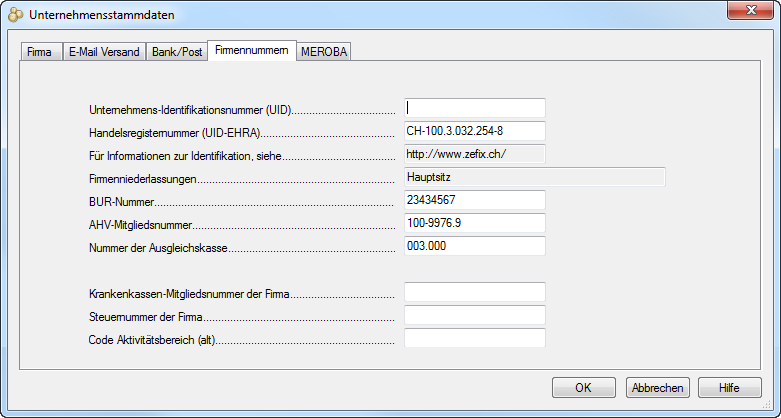Switch to the Firma tab
This screenshot has width=781, height=418.
(x=38, y=52)
